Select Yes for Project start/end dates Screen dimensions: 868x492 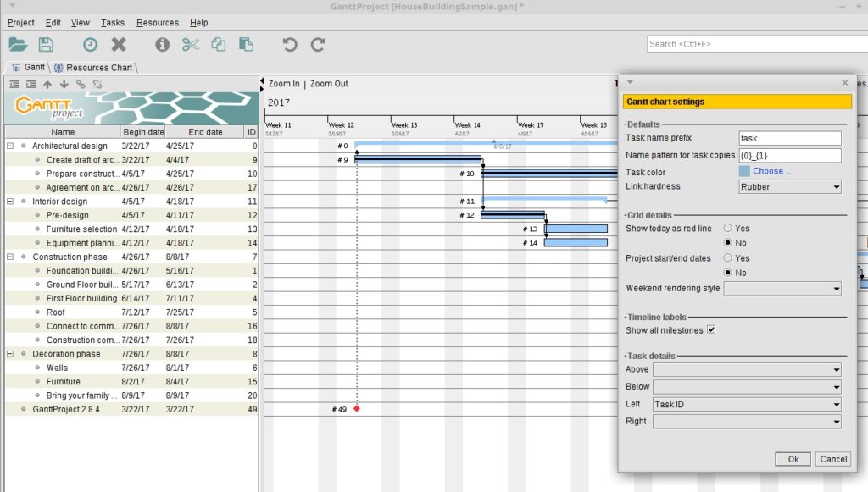click(728, 258)
